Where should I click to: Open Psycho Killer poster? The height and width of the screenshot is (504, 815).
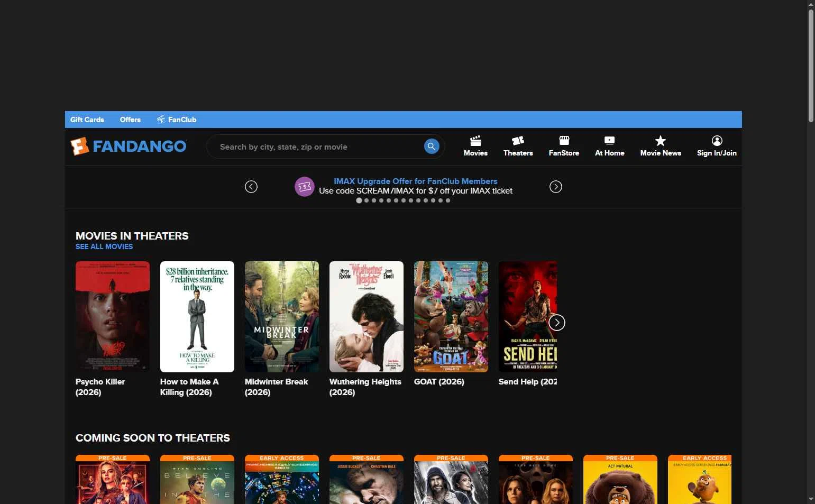[113, 317]
